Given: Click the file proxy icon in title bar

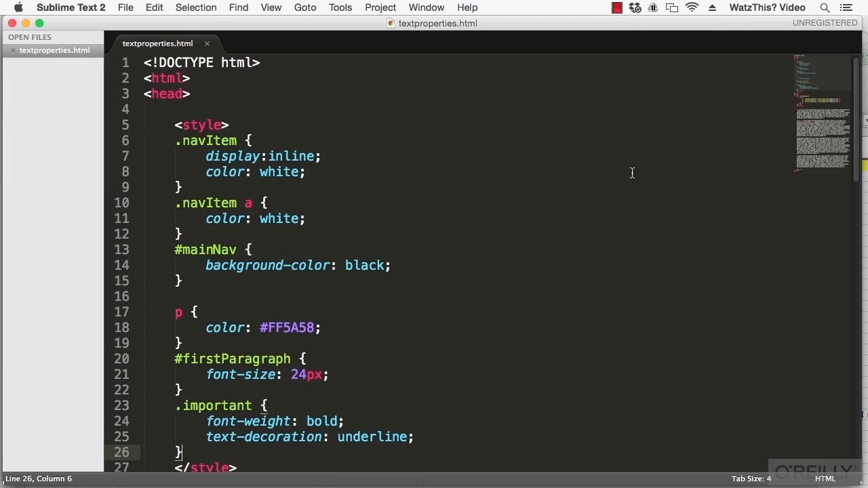Looking at the screenshot, I should pyautogui.click(x=391, y=23).
